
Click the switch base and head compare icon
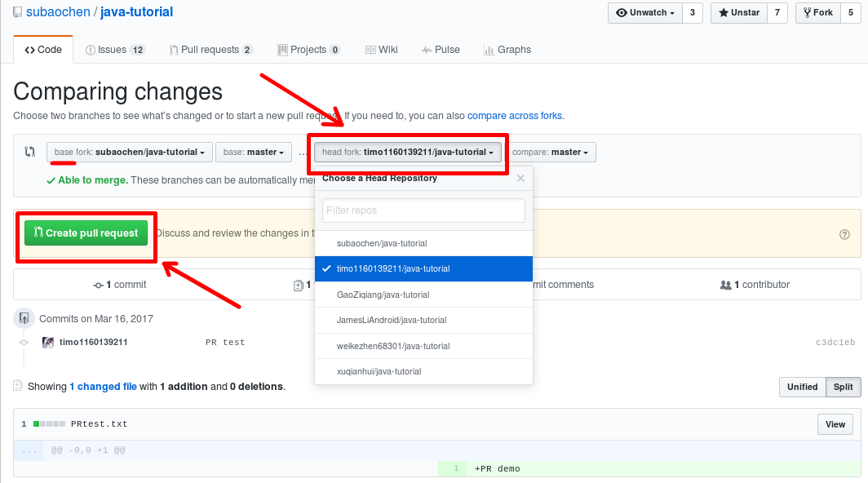(x=30, y=152)
